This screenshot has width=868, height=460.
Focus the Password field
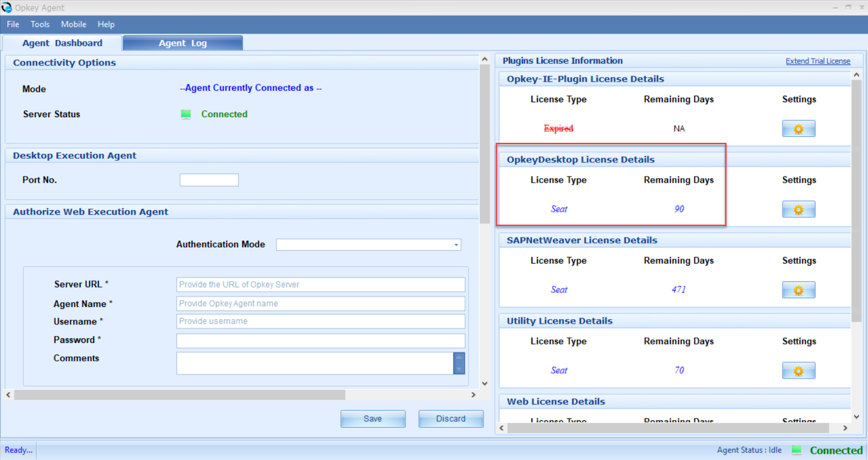click(x=320, y=341)
